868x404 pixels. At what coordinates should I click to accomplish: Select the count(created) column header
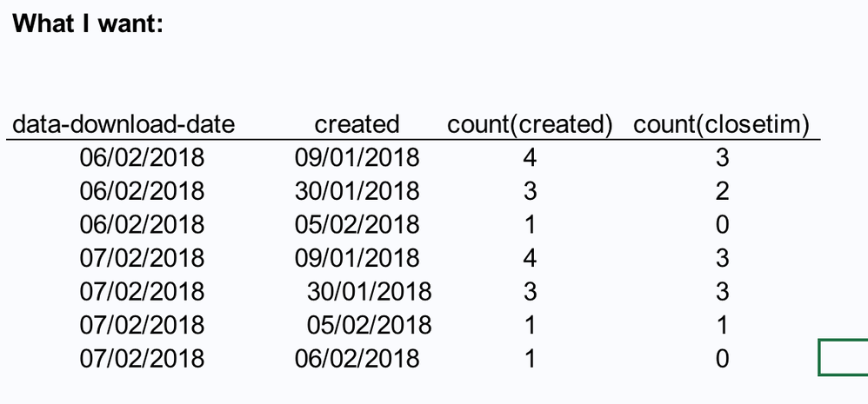[531, 124]
